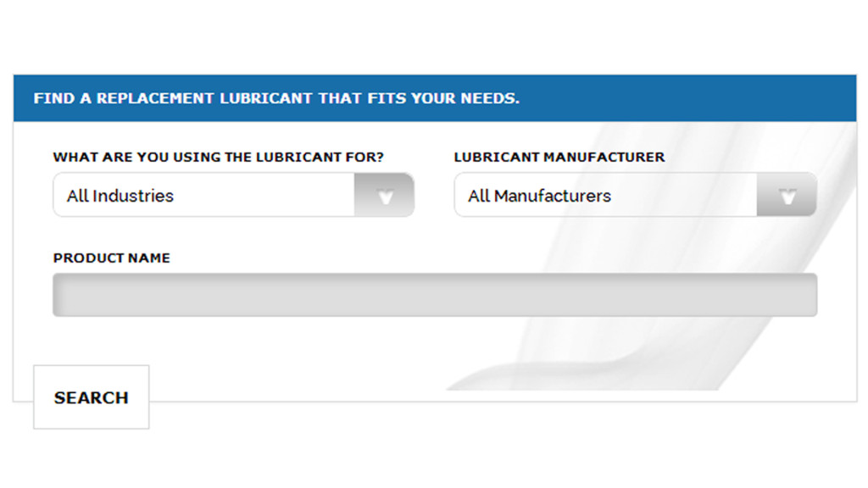The width and height of the screenshot is (868, 488).
Task: Select the 'All Industries' text in the combo box
Action: coord(120,196)
